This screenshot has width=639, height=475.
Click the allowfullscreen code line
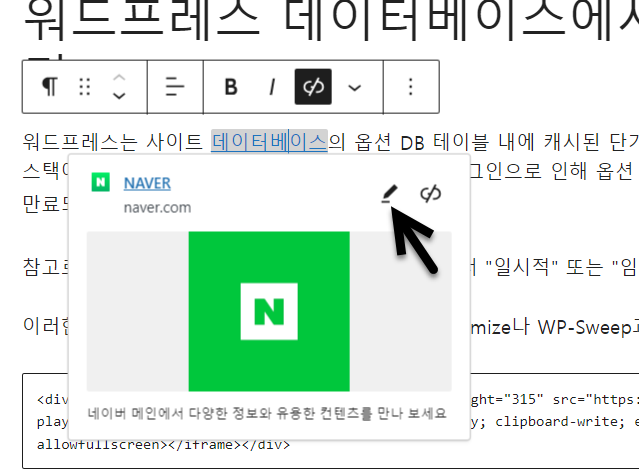coord(163,444)
